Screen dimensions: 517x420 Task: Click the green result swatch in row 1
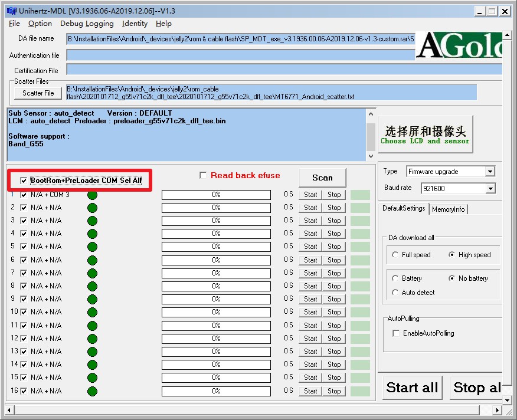(x=360, y=195)
